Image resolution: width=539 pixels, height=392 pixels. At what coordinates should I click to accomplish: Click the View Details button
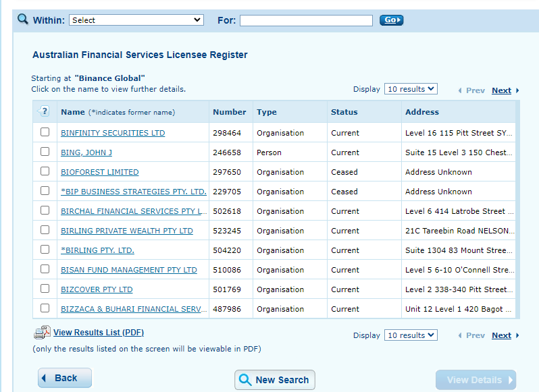(x=476, y=380)
